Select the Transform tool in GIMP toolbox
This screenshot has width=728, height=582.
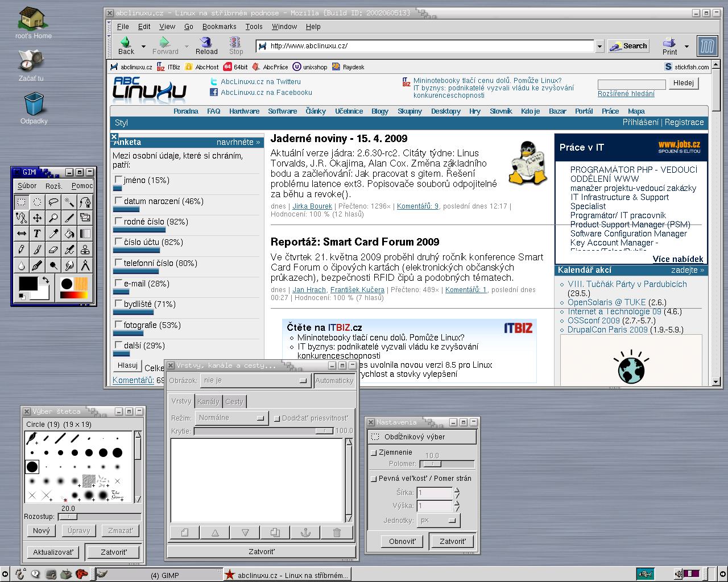(x=85, y=218)
